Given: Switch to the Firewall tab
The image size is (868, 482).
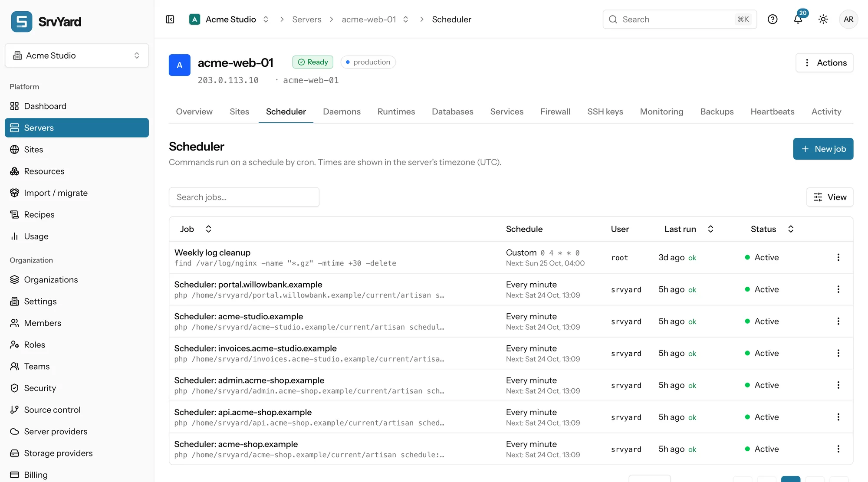Looking at the screenshot, I should (555, 112).
